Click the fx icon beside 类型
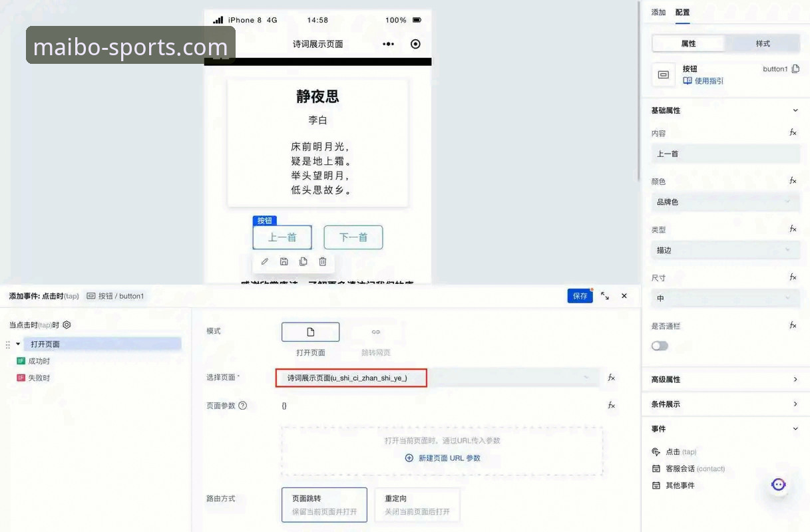This screenshot has height=532, width=810. tap(793, 229)
